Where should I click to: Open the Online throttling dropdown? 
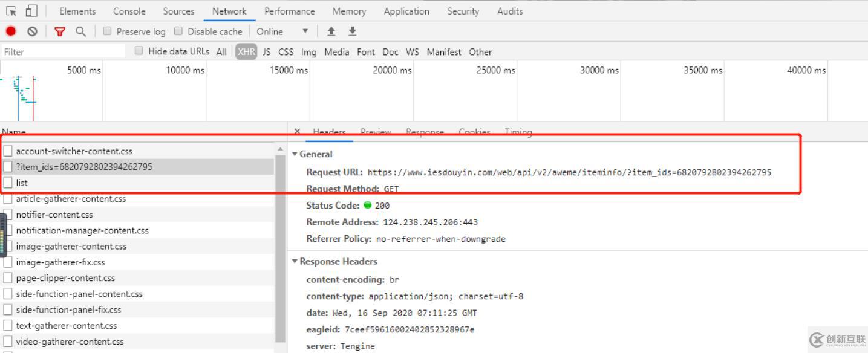pos(282,31)
